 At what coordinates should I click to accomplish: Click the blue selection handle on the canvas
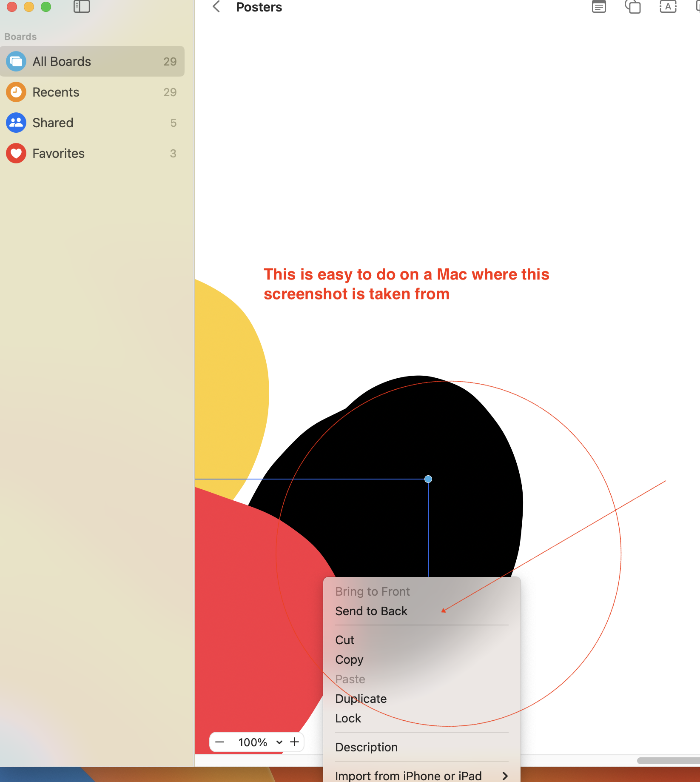click(x=428, y=479)
